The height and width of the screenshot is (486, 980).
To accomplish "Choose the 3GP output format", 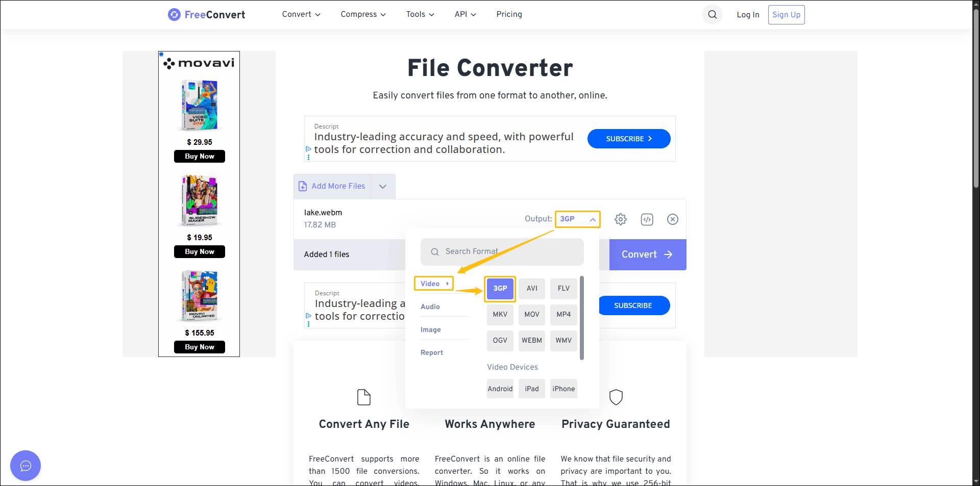I will [500, 289].
